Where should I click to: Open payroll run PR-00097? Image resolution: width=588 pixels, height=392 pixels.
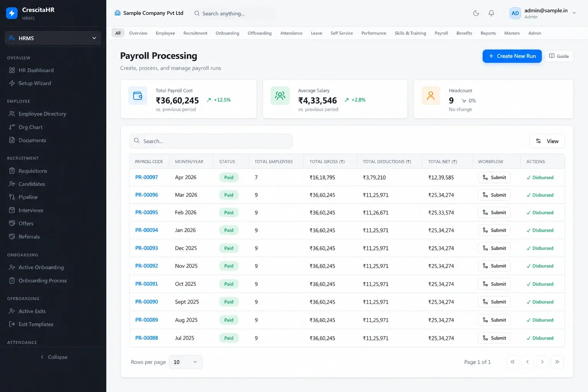147,177
